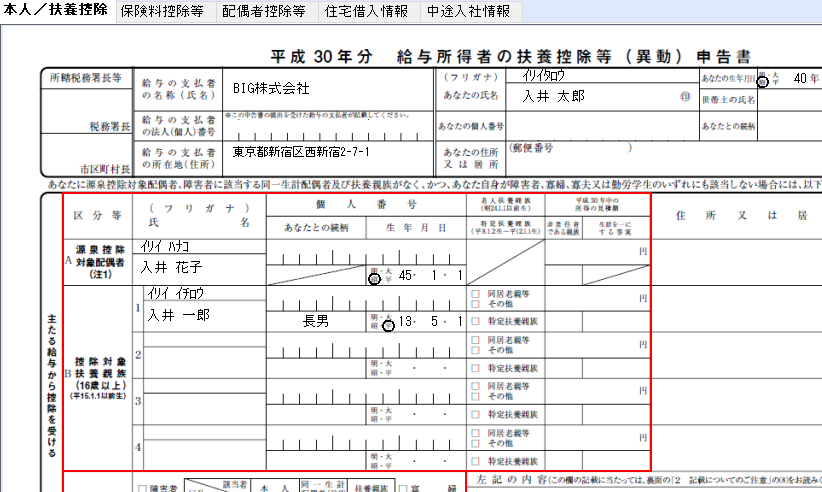This screenshot has height=492, width=822.
Task: Click income estimate 円 field for dependent 1
Action: coord(598,299)
